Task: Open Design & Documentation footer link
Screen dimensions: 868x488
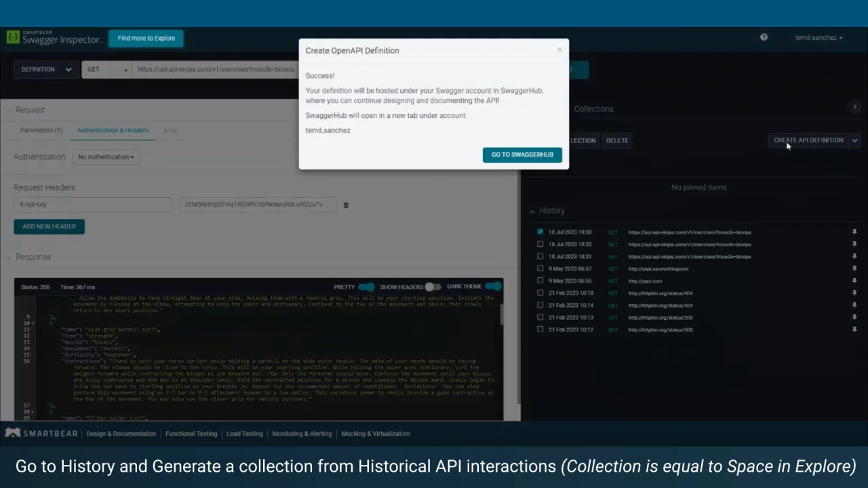Action: pos(121,434)
